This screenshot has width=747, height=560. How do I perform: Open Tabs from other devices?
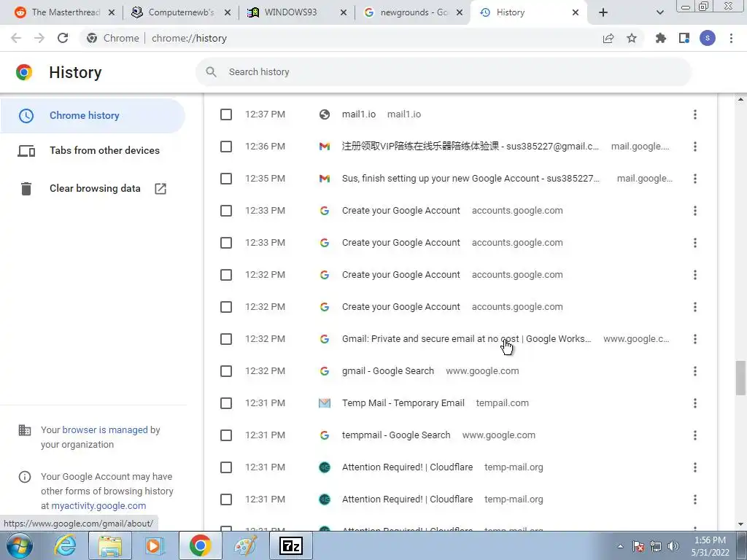pyautogui.click(x=93, y=150)
